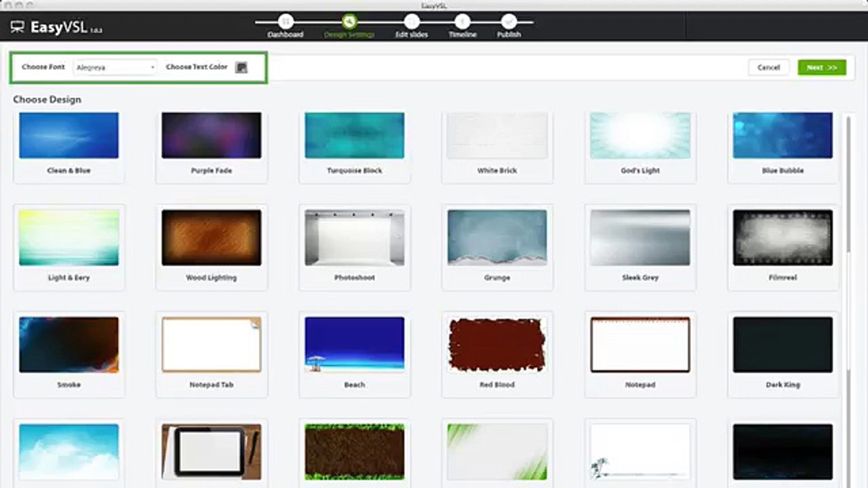Click the green Design Settings step icon
The image size is (868, 488).
click(349, 22)
